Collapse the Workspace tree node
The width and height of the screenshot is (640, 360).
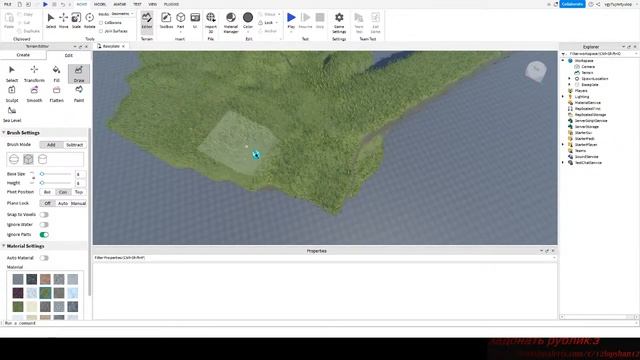coord(563,60)
